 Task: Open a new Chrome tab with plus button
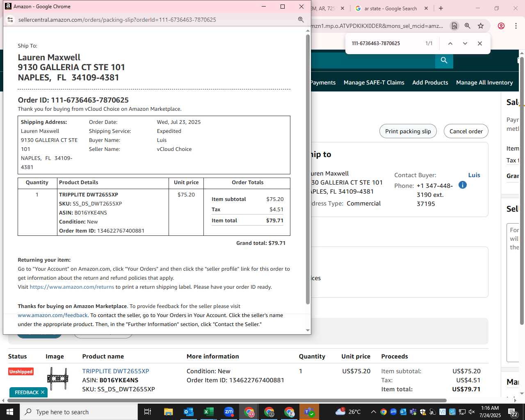441,8
